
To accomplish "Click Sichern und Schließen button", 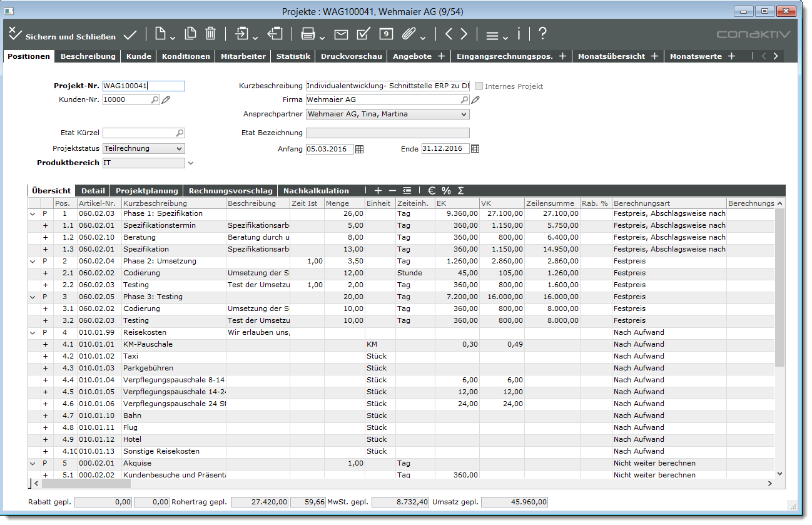I will (x=62, y=36).
